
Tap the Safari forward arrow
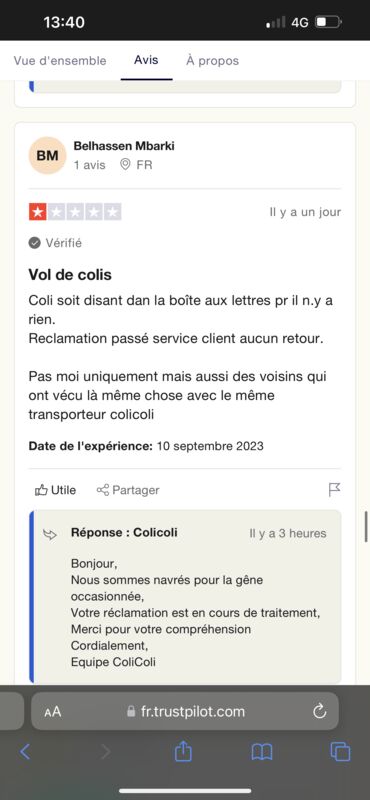106,752
